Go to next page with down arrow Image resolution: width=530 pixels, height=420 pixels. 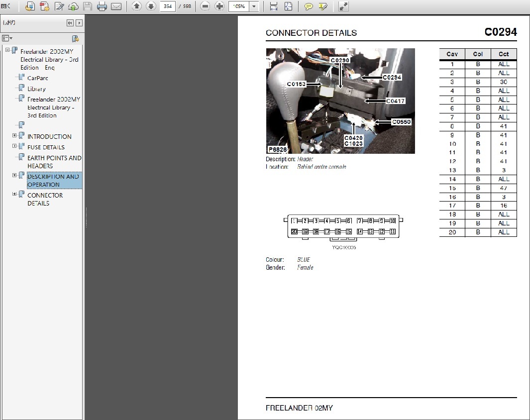click(x=151, y=6)
